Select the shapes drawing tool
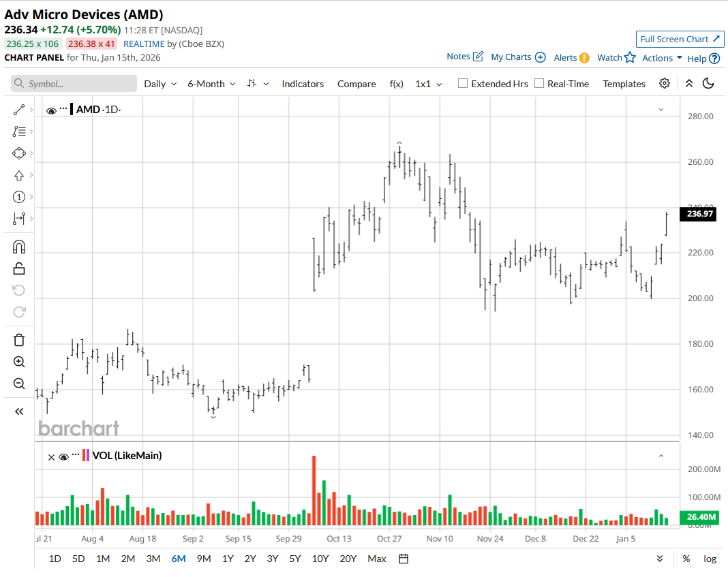This screenshot has width=728, height=577. pyautogui.click(x=19, y=153)
